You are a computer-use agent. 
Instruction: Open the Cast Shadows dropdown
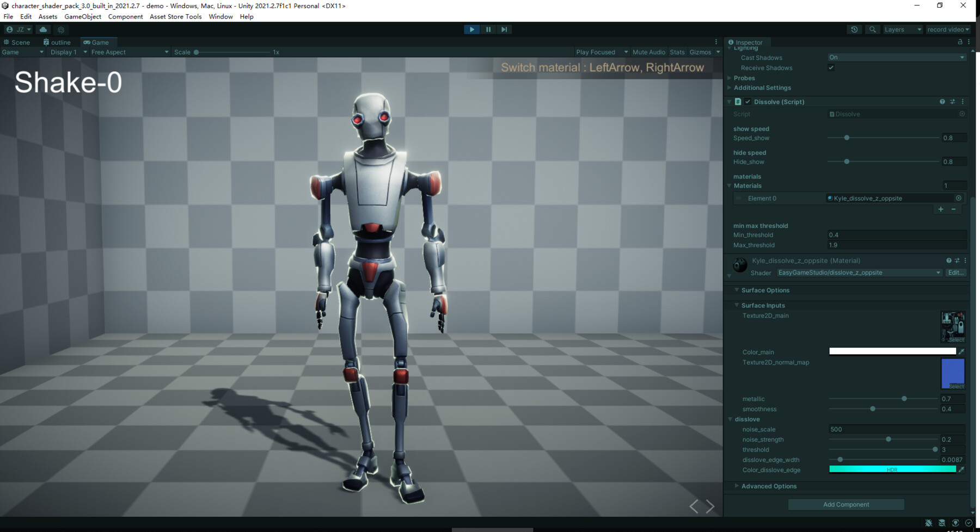(897, 57)
